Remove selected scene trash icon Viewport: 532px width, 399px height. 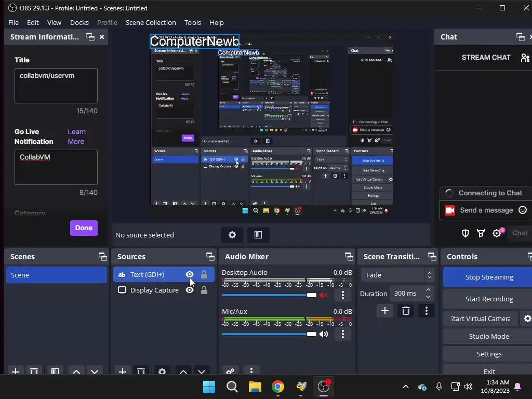[34, 371]
